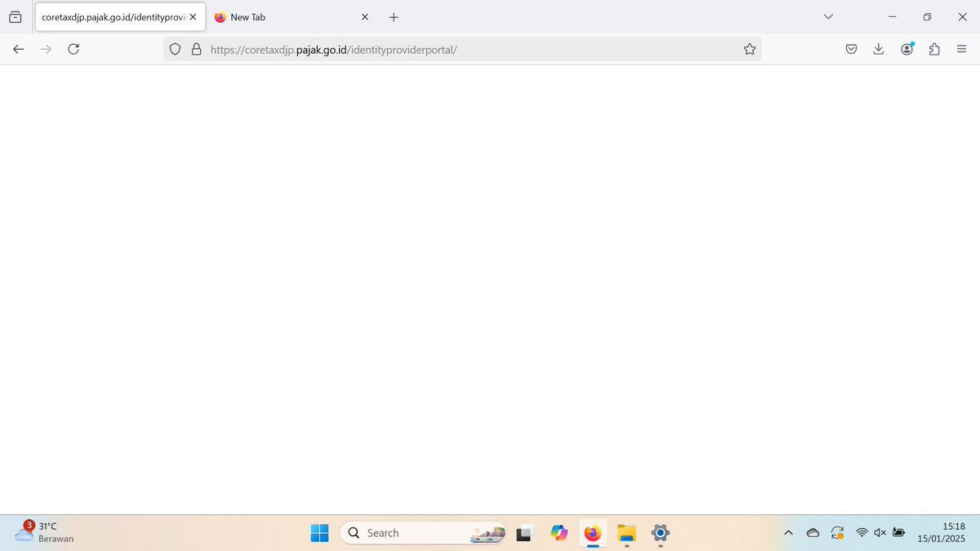This screenshot has height=551, width=980.
Task: Go forward one page
Action: pyautogui.click(x=46, y=49)
